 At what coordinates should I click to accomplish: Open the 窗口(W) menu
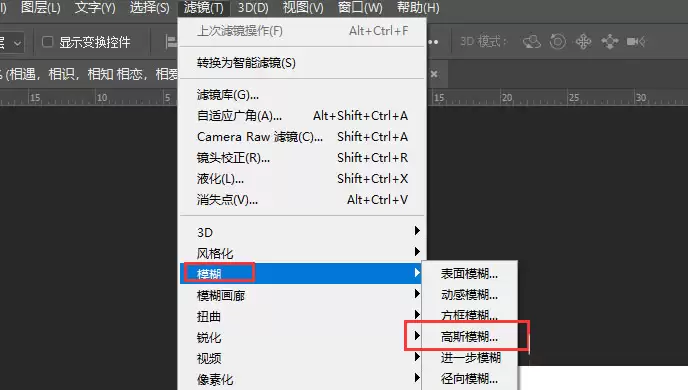360,7
